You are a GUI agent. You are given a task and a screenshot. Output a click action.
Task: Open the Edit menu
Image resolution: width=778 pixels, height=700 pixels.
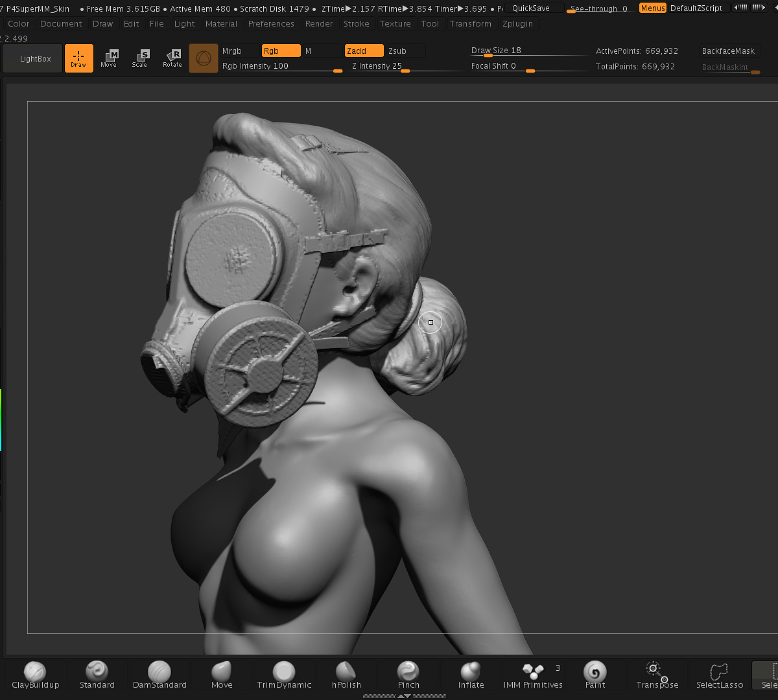(x=132, y=23)
